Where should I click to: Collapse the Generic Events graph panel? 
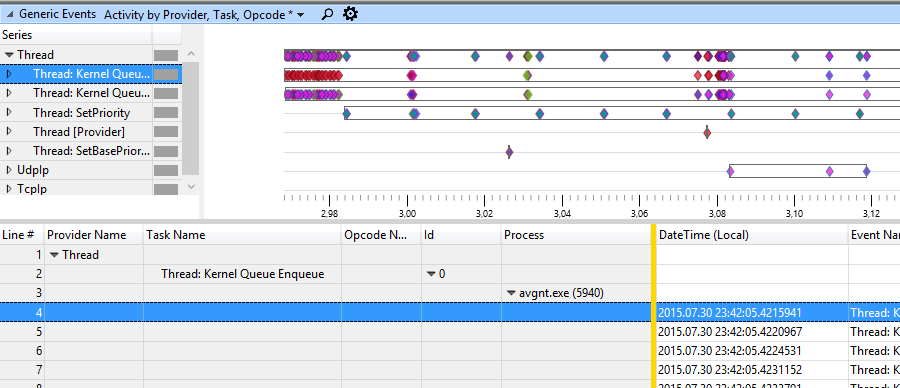point(9,14)
